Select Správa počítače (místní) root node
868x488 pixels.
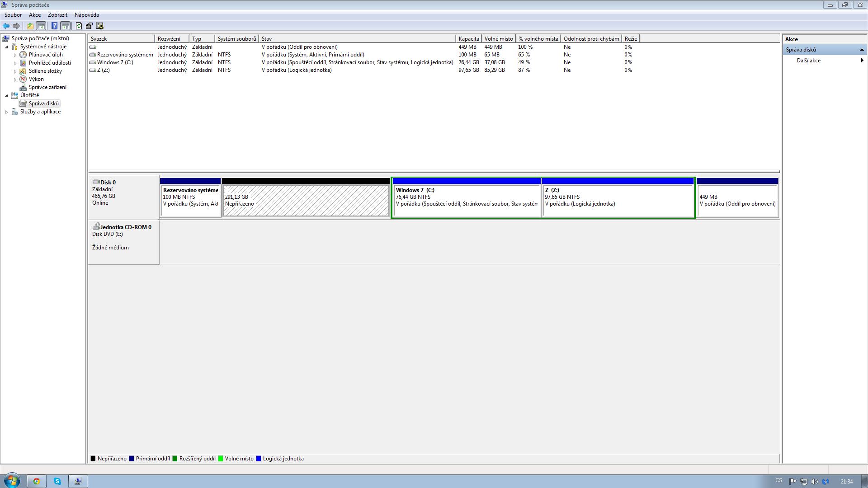pyautogui.click(x=40, y=38)
